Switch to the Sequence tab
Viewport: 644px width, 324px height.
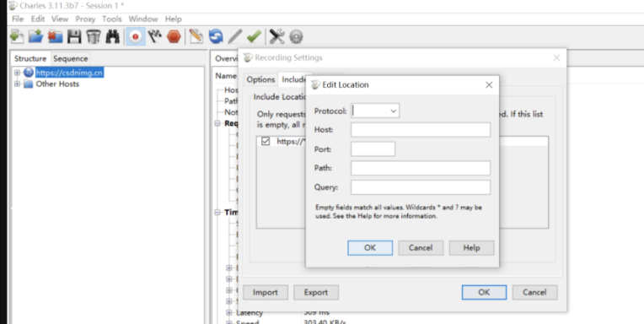pos(71,58)
